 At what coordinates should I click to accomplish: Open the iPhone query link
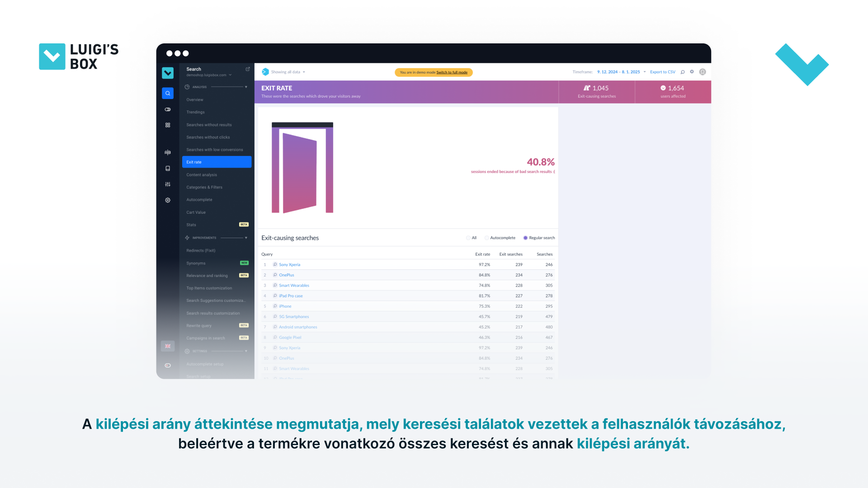click(285, 306)
